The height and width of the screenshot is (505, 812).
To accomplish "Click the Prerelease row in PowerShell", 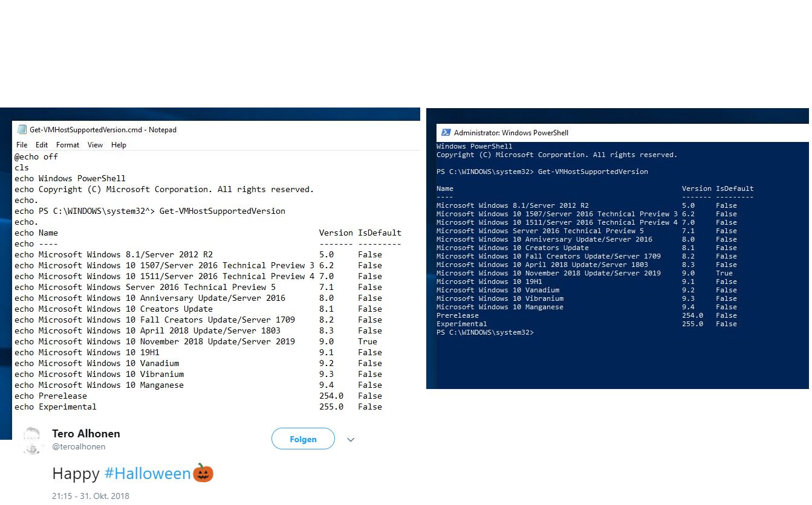I will point(586,315).
